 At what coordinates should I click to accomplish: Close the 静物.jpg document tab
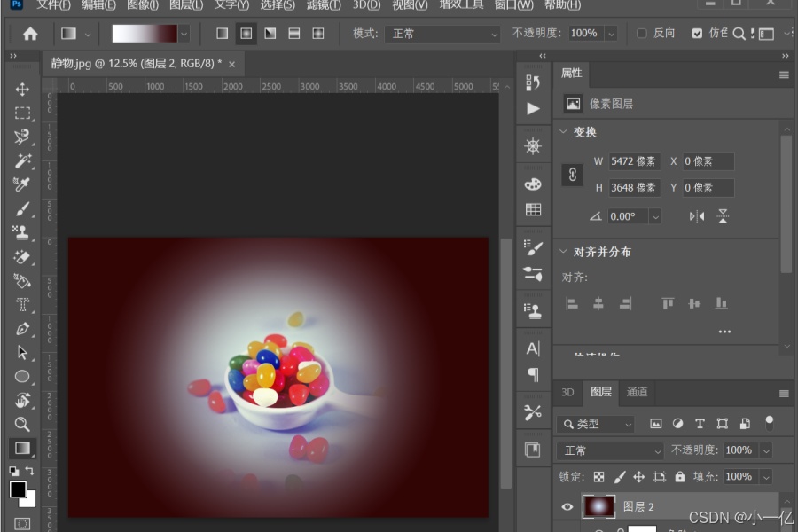(x=231, y=64)
